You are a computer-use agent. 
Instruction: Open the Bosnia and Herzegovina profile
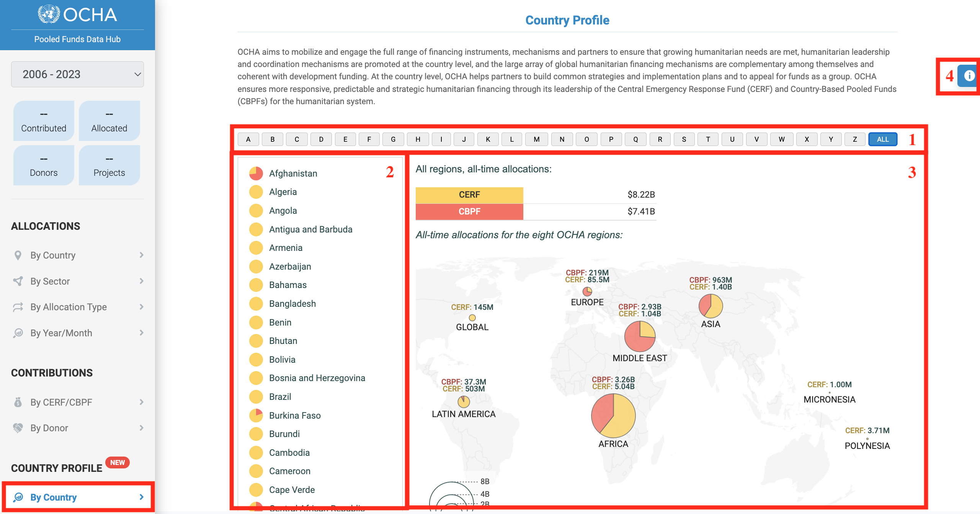(x=317, y=378)
